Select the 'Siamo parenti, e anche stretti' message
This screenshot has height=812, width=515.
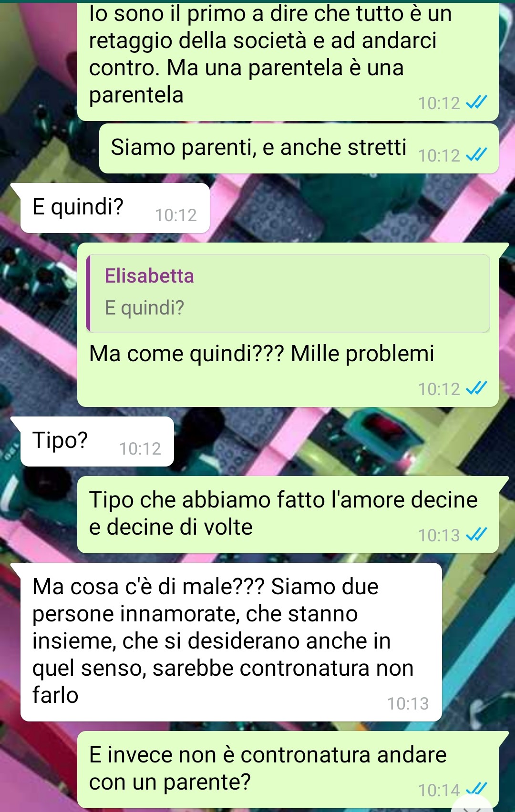(x=299, y=149)
